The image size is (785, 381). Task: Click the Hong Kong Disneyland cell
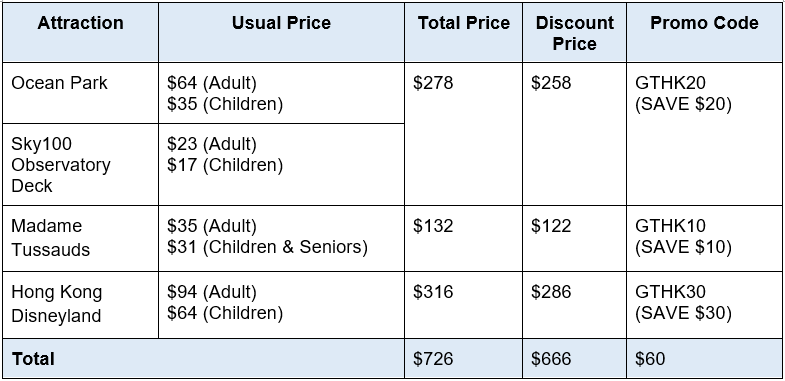(81, 305)
